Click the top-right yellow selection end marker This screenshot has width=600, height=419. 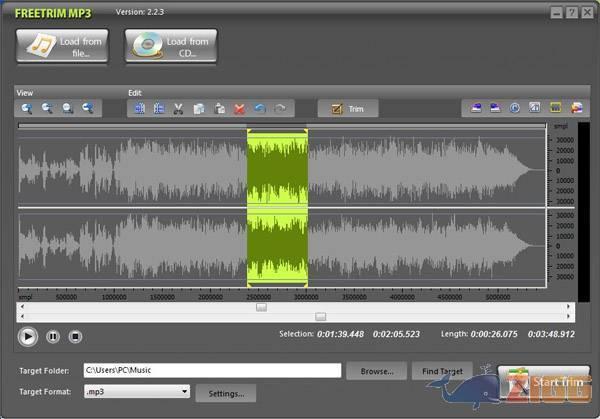pos(306,131)
